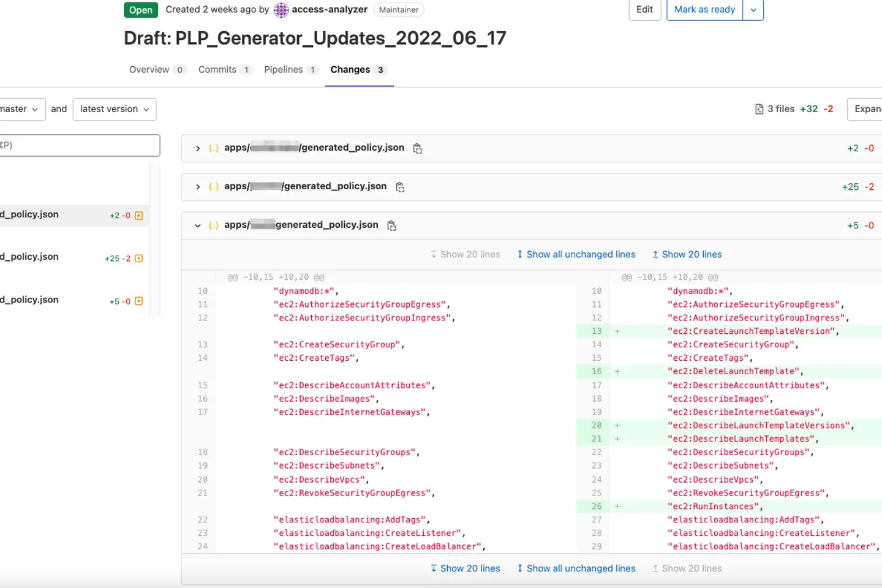Click the Maintainer badge
This screenshot has height=588, width=882.
coord(399,10)
